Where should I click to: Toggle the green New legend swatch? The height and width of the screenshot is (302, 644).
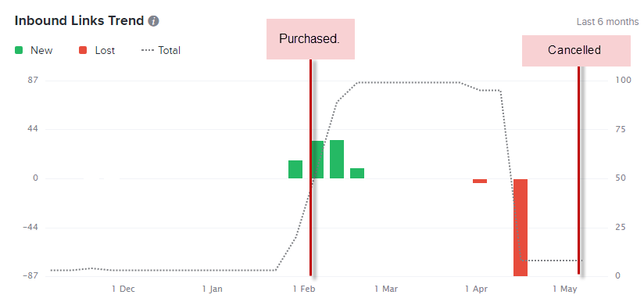[19, 51]
